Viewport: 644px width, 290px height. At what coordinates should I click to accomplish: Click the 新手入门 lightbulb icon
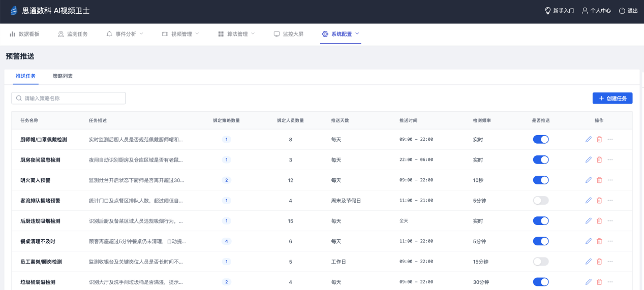click(x=548, y=11)
